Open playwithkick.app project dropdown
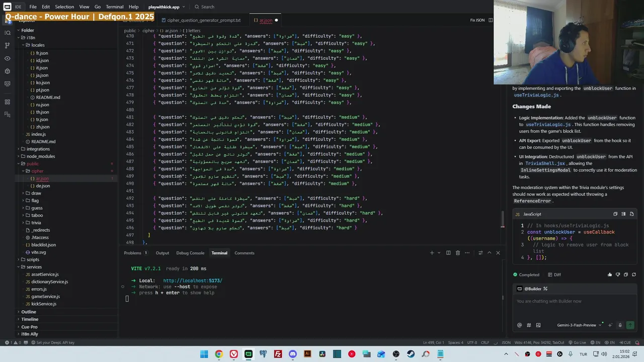644x362 pixels. pyautogui.click(x=167, y=7)
